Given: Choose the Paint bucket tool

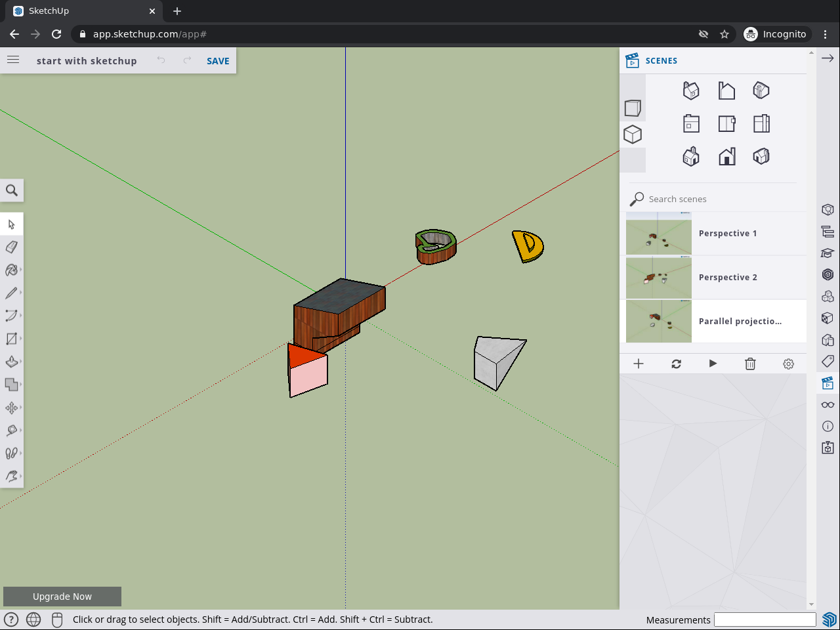Looking at the screenshot, I should [x=11, y=270].
